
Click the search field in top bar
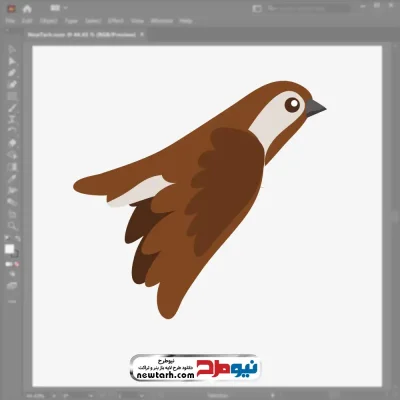[308, 8]
